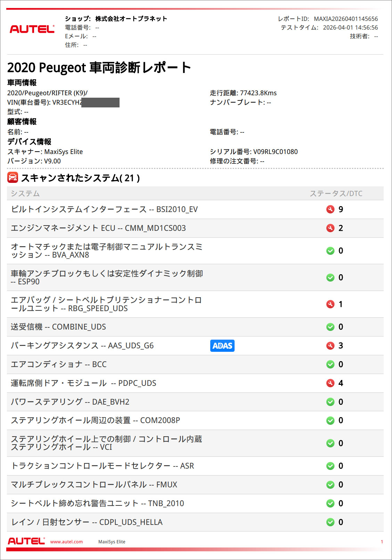Viewport: 392px width, 560px height.
Task: Click the デバイス情報 section heading
Action: click(x=29, y=141)
